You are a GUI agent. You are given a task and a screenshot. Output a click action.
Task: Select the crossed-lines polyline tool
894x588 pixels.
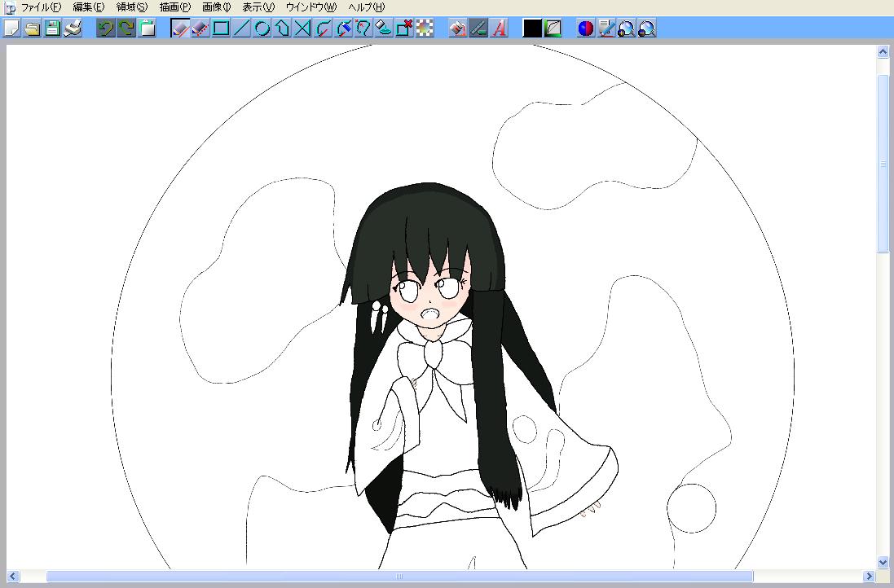tap(303, 28)
